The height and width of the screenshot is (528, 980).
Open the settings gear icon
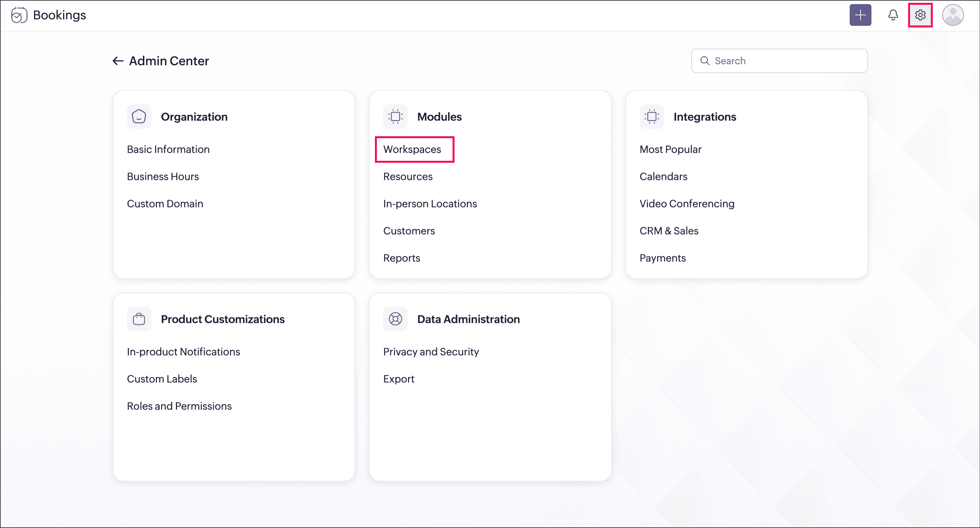pyautogui.click(x=919, y=15)
